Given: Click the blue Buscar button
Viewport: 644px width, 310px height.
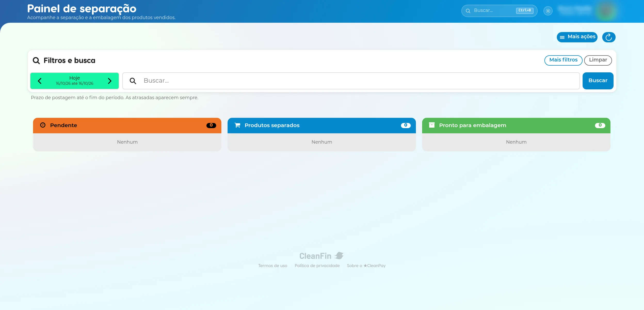Looking at the screenshot, I should [598, 81].
